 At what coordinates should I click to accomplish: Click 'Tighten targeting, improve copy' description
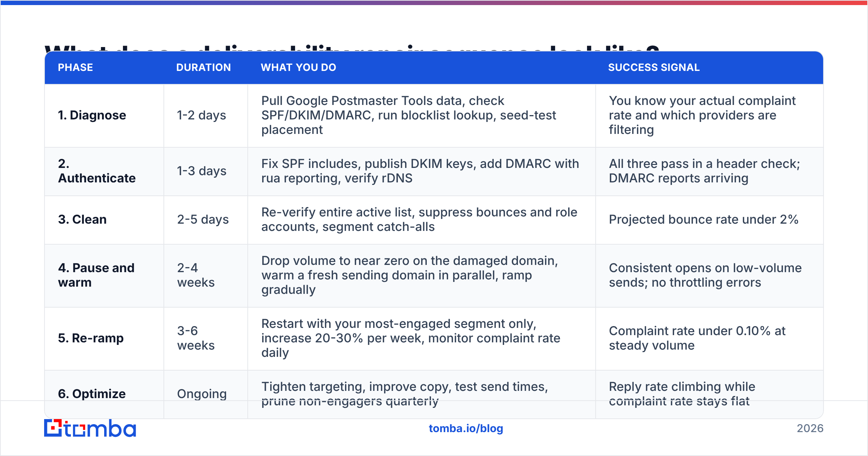coord(422,394)
